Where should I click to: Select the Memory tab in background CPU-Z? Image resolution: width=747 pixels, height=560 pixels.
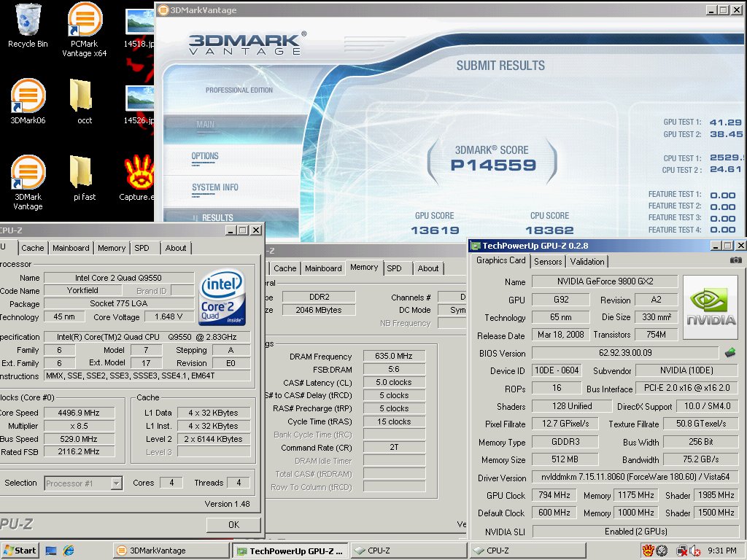(x=364, y=267)
